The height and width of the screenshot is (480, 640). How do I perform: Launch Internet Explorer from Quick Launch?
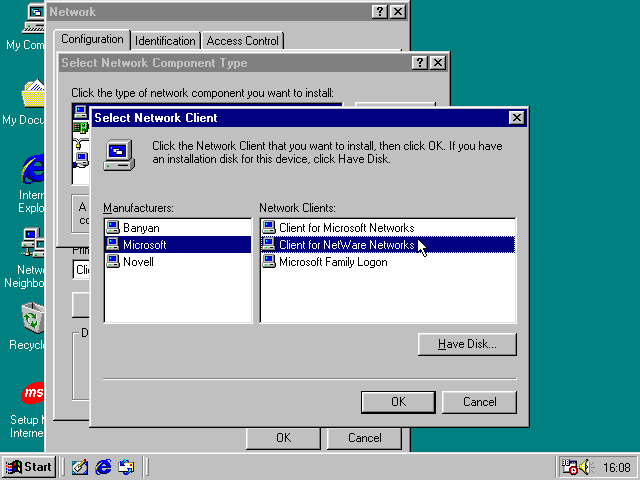[x=103, y=467]
